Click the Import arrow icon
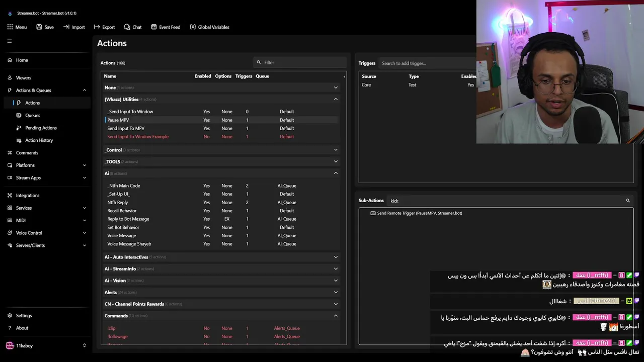 tap(66, 27)
